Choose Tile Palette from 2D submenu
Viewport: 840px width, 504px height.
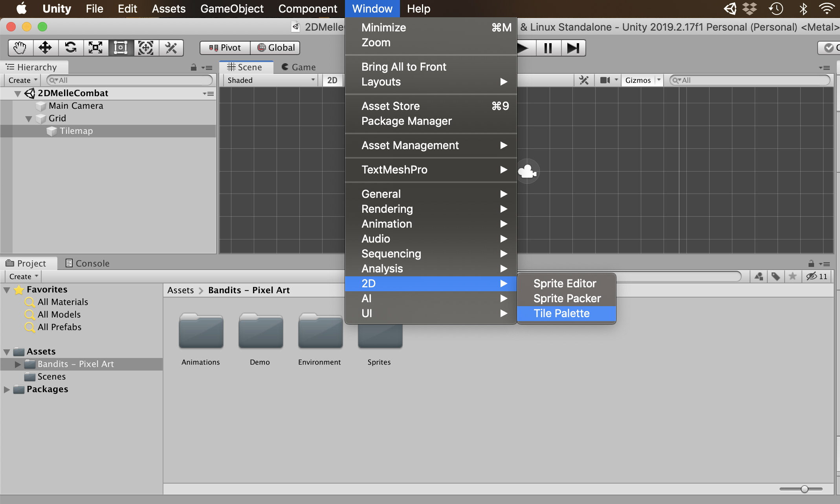pos(561,313)
